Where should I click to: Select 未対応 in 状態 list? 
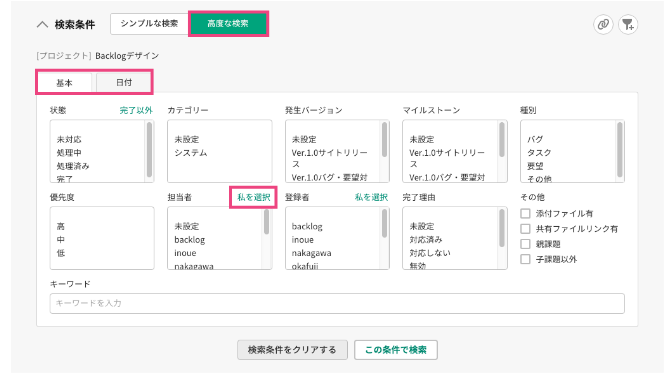tap(69, 139)
